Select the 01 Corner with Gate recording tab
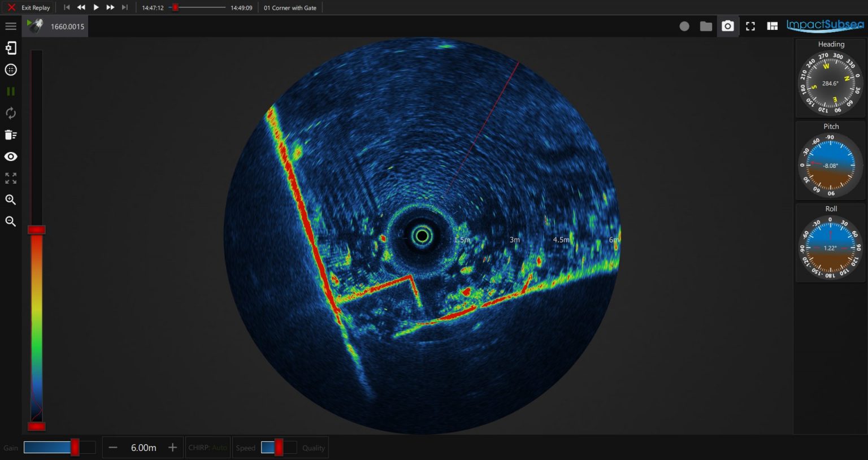The image size is (868, 460). [x=290, y=7]
